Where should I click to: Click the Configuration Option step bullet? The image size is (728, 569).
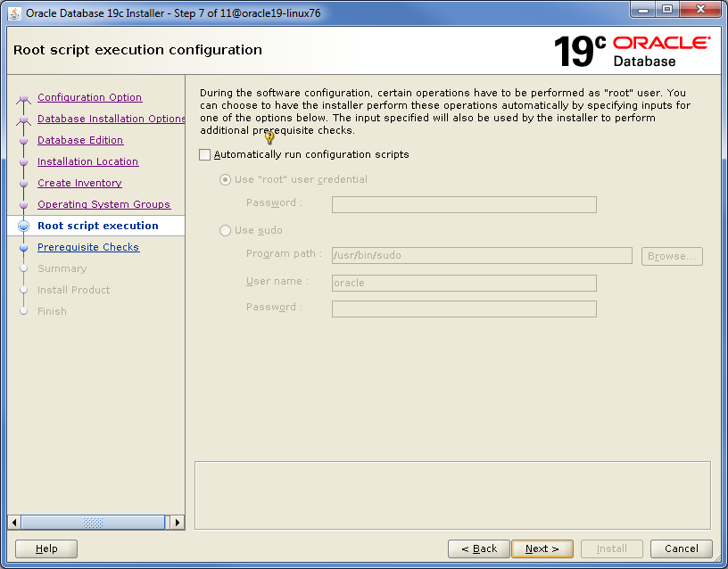[x=24, y=98]
